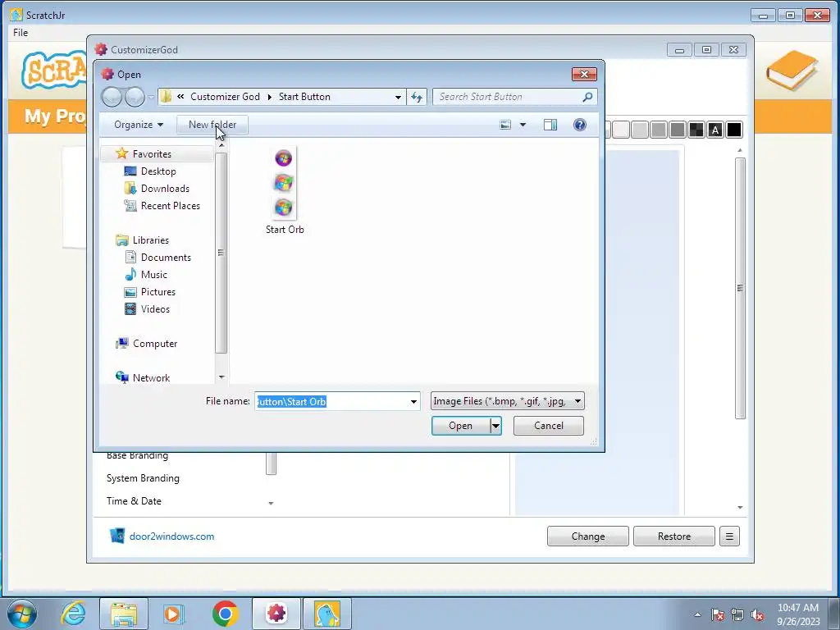This screenshot has width=840, height=630.
Task: Change the view with the views icon
Action: pos(505,125)
